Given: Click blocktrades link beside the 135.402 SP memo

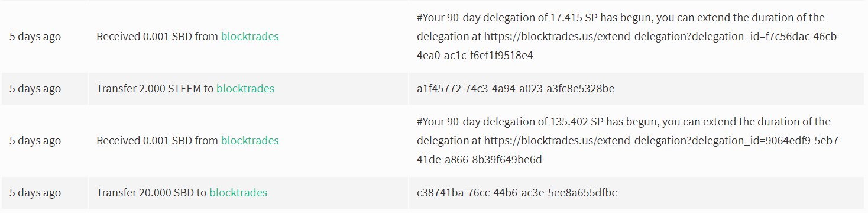Looking at the screenshot, I should click(x=250, y=141).
